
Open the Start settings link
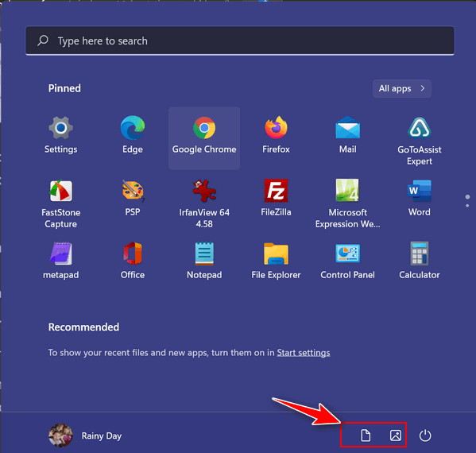click(304, 353)
